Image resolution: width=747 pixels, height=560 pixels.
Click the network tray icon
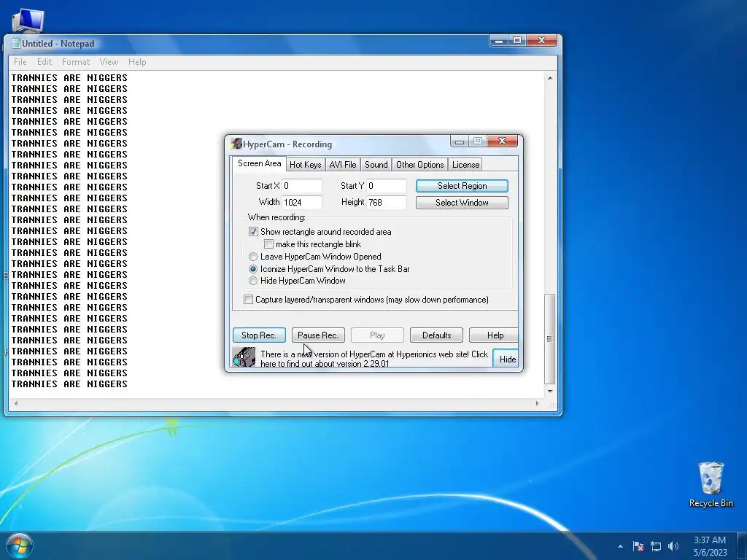(x=656, y=546)
